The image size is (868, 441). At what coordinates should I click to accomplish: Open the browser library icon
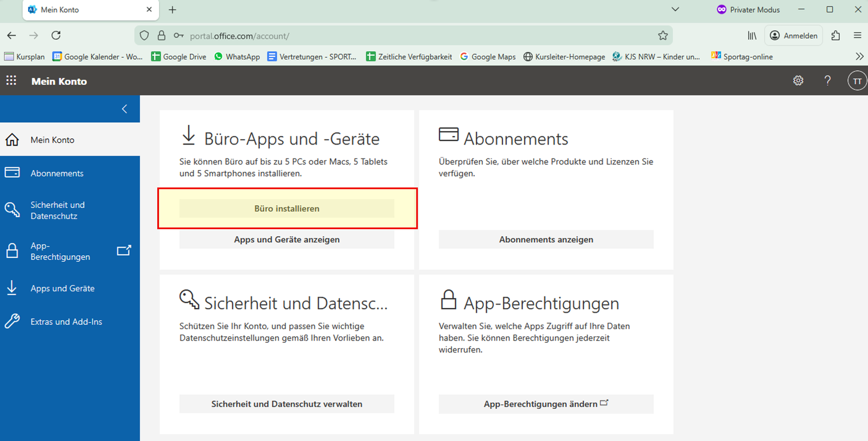pos(752,36)
